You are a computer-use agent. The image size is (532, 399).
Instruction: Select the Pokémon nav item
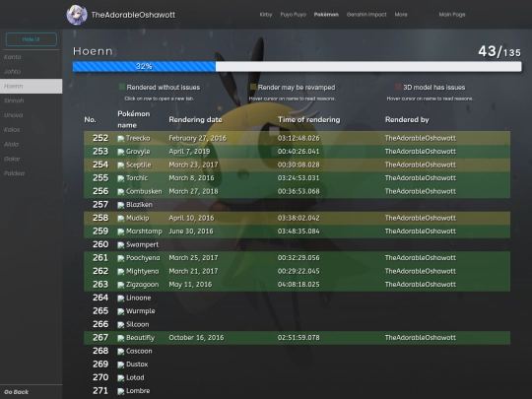[x=326, y=15]
